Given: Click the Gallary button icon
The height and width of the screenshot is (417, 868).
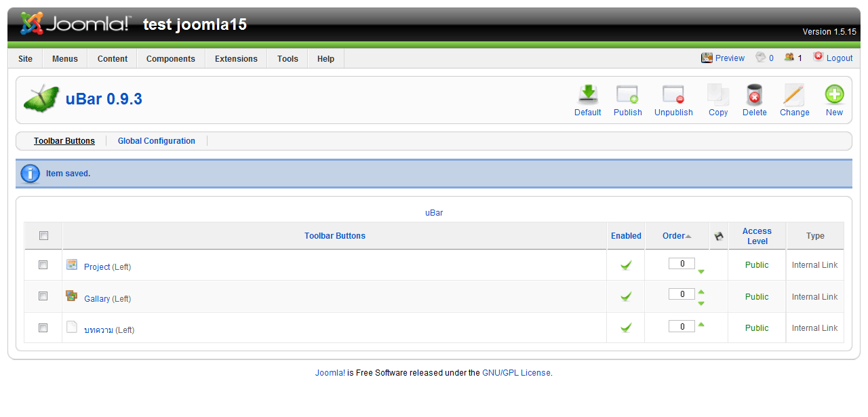Looking at the screenshot, I should pos(72,296).
